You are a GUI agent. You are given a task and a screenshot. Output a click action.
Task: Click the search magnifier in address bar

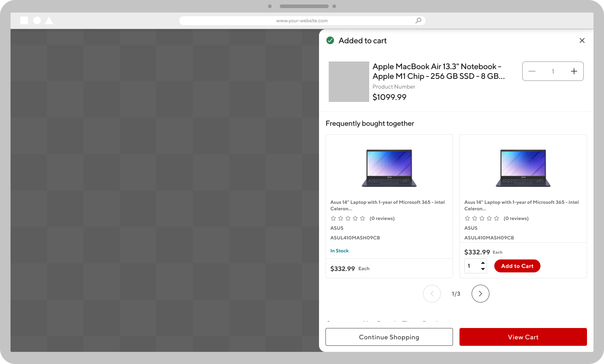pos(418,20)
